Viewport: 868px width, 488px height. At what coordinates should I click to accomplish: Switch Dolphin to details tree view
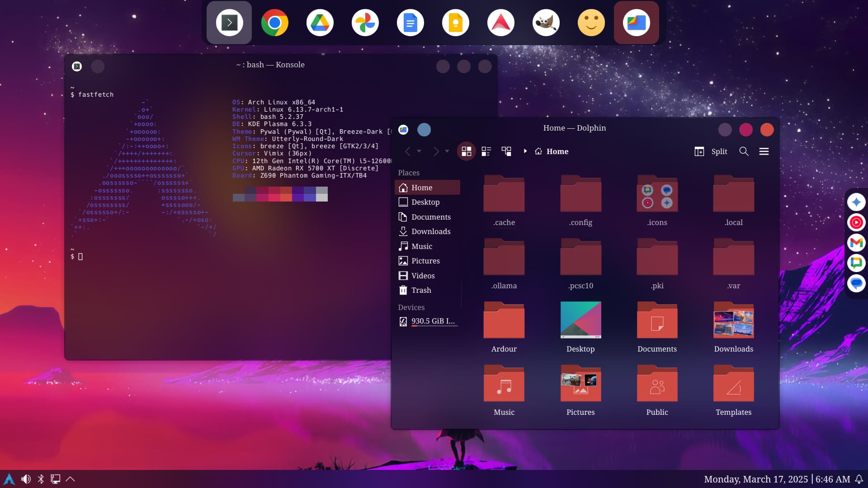[506, 151]
